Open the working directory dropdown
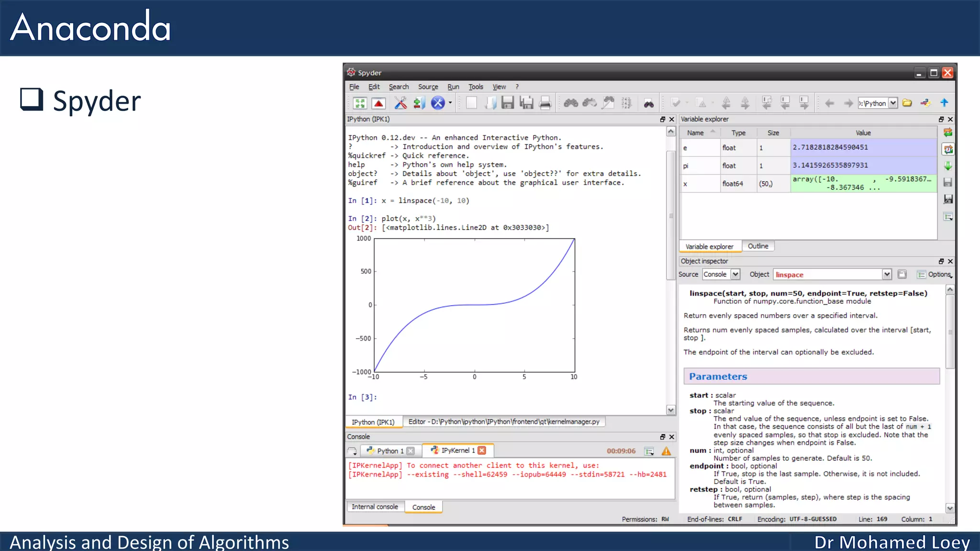This screenshot has height=551, width=980. coord(893,103)
